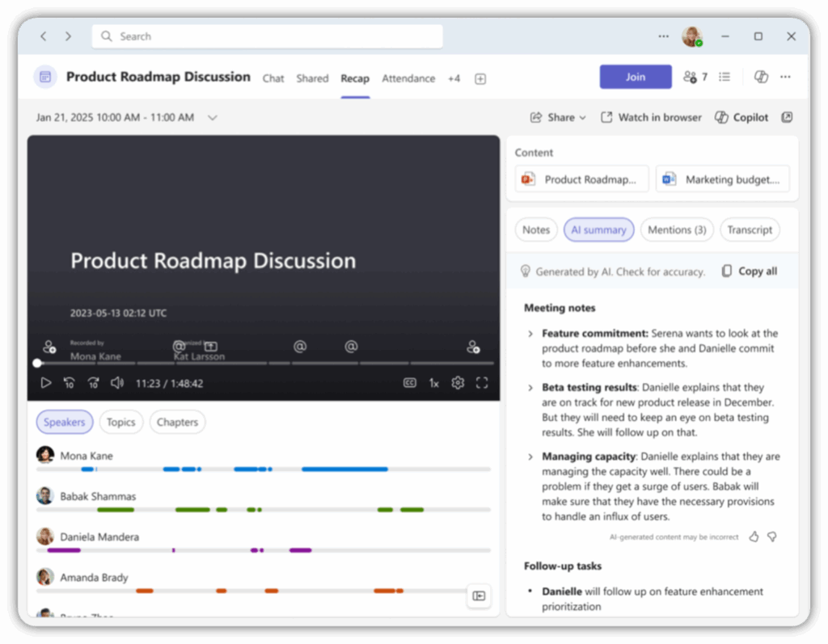Give thumbs down to AI summary
This screenshot has width=828, height=644.
771,537
